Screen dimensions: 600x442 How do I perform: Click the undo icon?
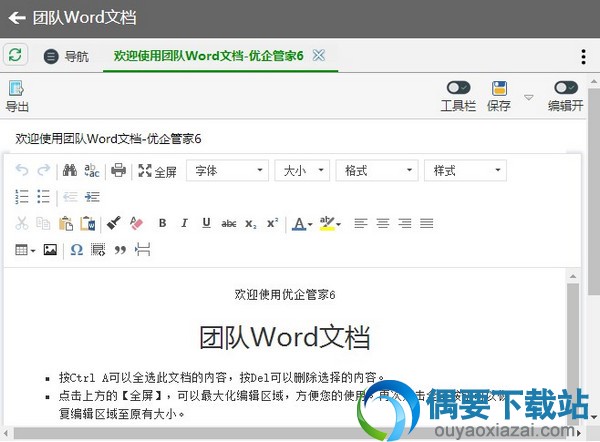point(22,170)
